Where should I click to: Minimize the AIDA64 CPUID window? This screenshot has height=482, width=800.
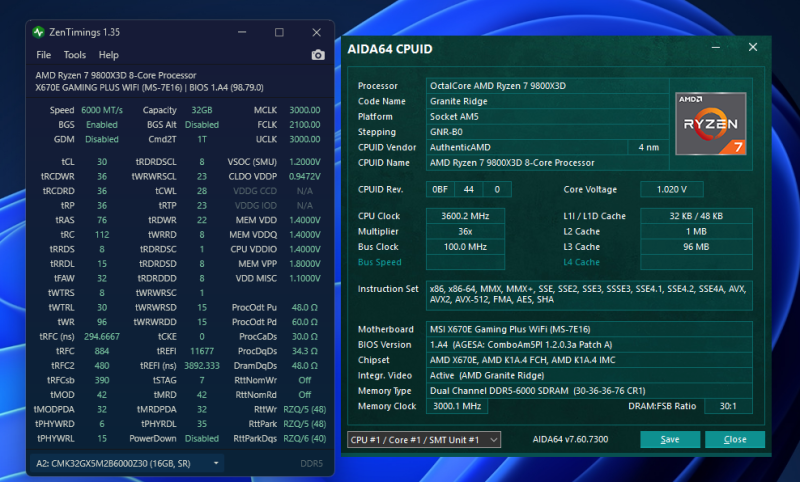(716, 47)
